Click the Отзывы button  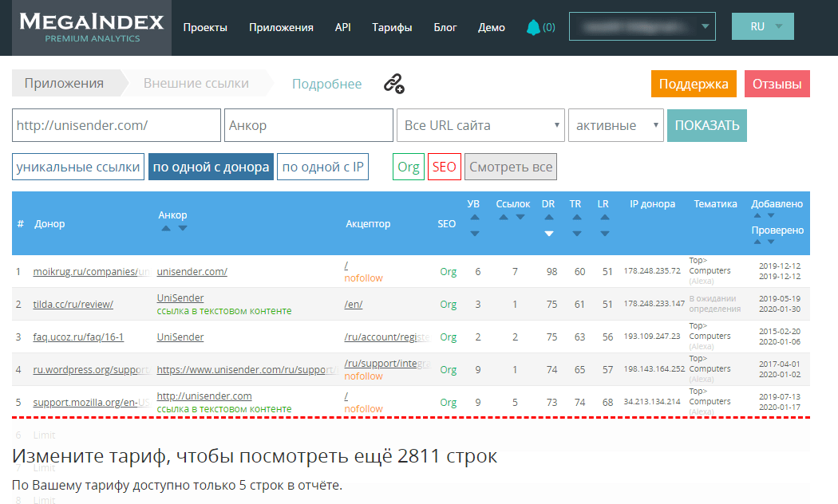point(777,84)
